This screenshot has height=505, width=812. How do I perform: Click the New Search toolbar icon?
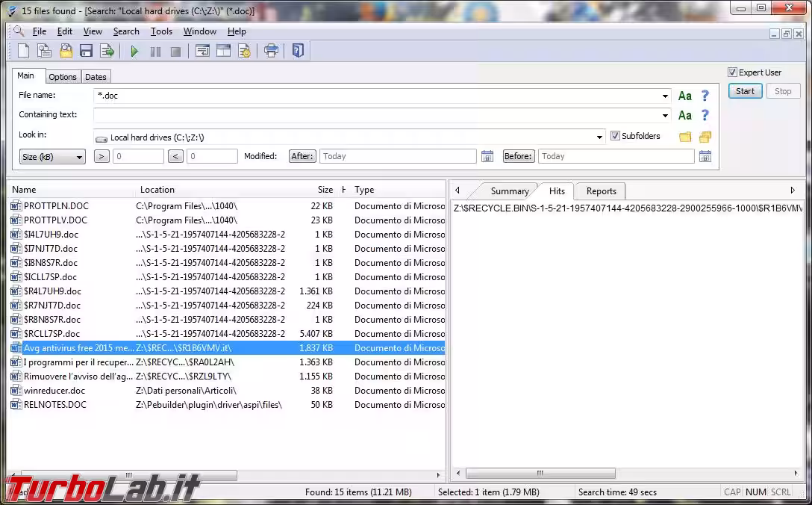pos(23,51)
